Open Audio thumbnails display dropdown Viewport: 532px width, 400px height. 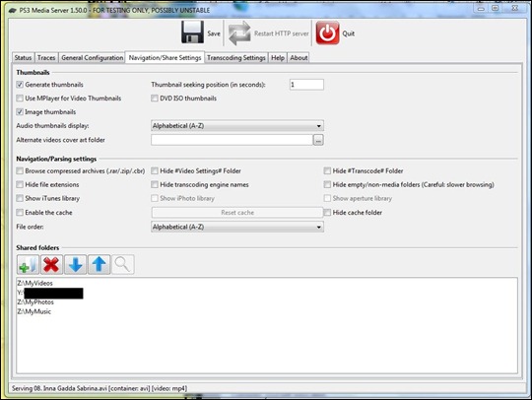tap(237, 126)
